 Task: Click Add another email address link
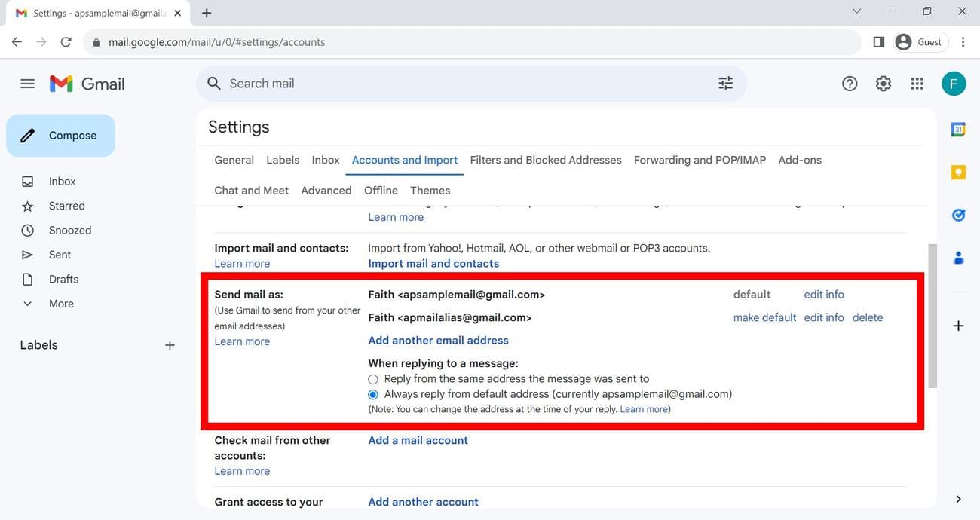tap(438, 341)
